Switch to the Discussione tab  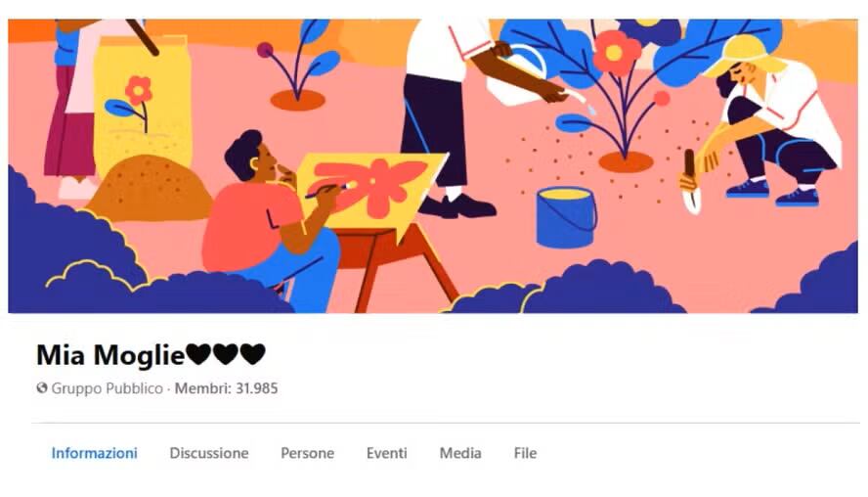point(209,453)
